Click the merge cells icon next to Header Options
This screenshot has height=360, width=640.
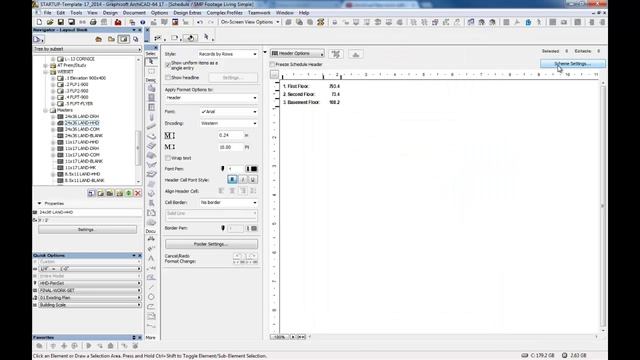[336, 54]
